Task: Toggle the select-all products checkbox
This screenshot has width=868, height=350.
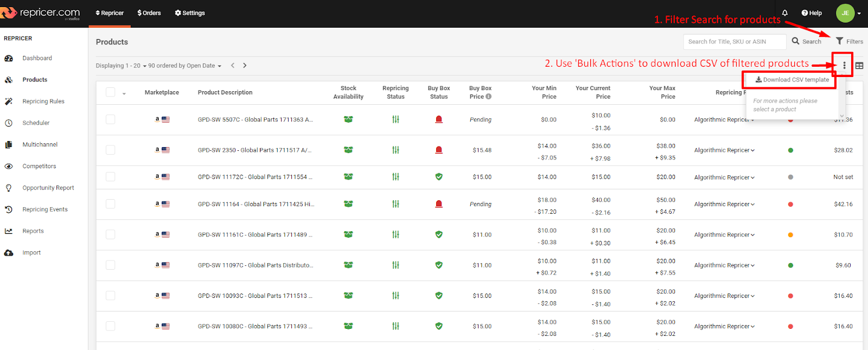Action: point(111,92)
